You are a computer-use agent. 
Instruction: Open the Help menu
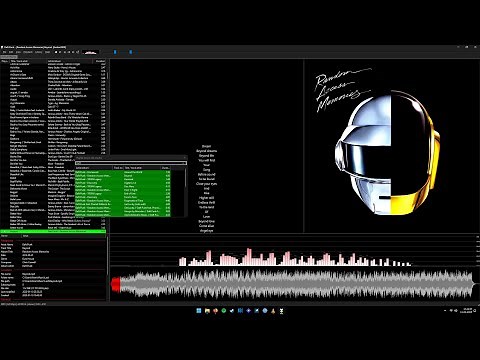tap(47, 52)
